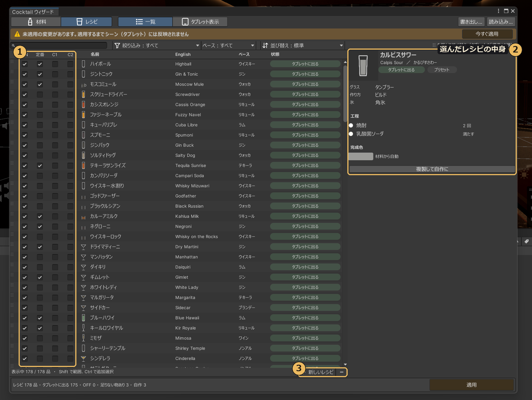This screenshot has height=400, width=532.
Task: Click the search magnifier icon
Action: 14,46
